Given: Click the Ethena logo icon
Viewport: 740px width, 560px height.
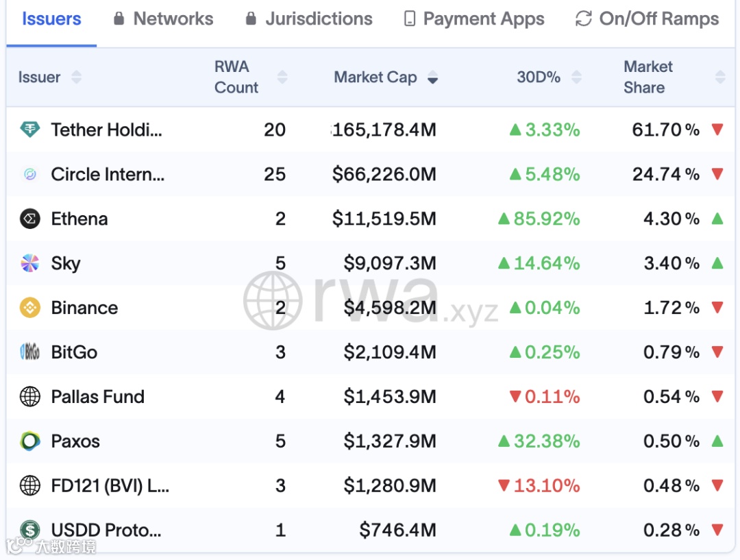Looking at the screenshot, I should tap(30, 219).
